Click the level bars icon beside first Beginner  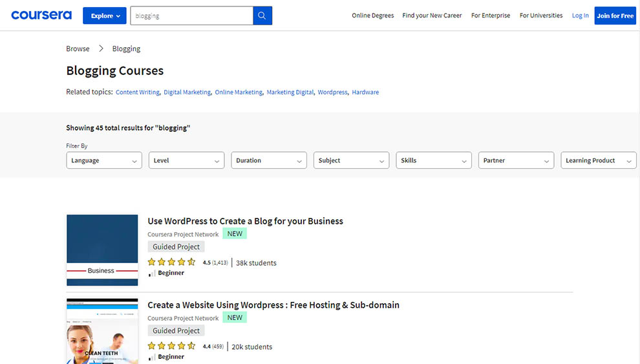pyautogui.click(x=152, y=273)
